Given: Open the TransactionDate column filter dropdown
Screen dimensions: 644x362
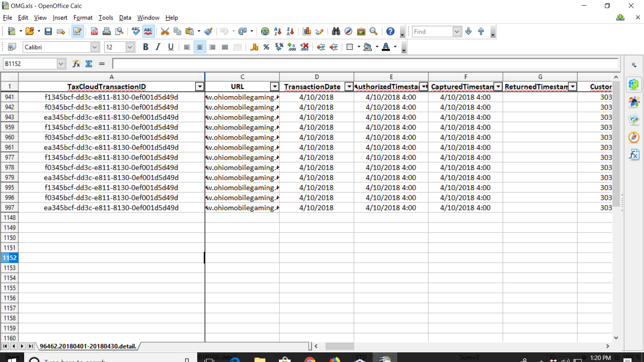Looking at the screenshot, I should [349, 86].
